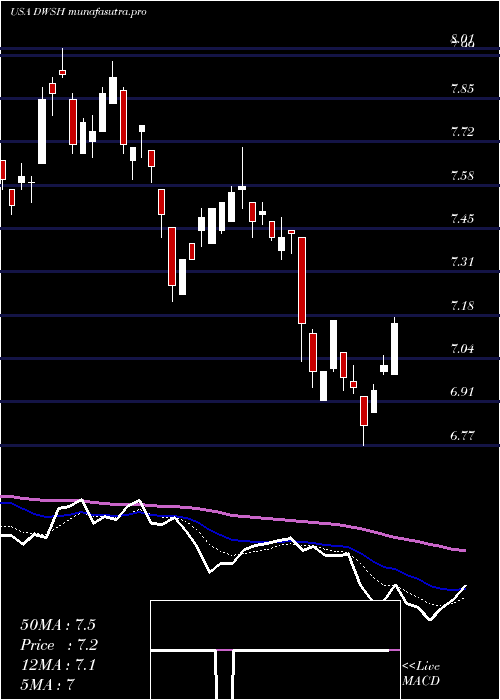Viewport: 500px width, 700px height.
Task: Click the 6.91 price axis label
Action: [462, 392]
